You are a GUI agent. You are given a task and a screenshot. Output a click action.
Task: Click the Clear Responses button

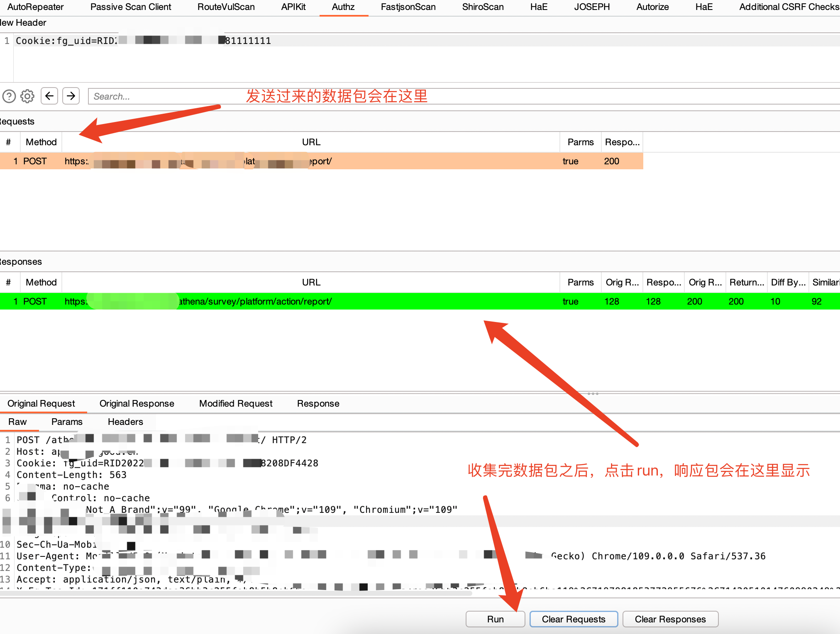tap(670, 619)
